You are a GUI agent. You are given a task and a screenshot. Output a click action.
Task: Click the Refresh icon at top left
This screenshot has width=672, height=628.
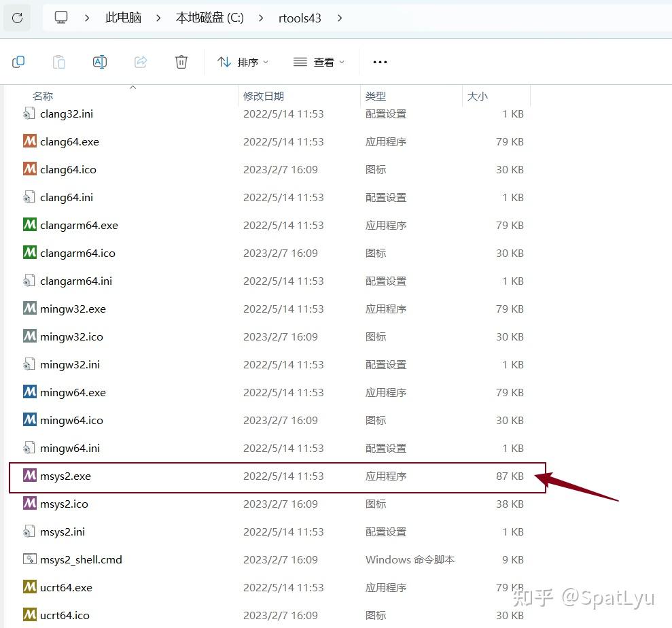[16, 17]
